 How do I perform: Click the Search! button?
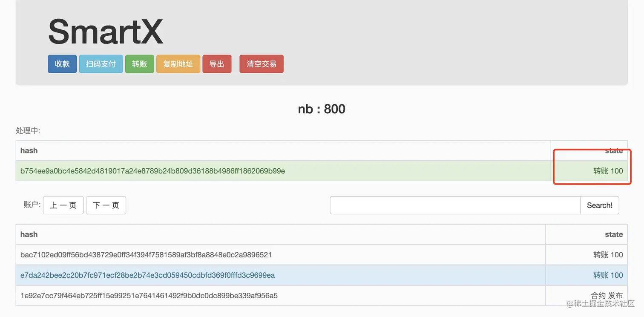[x=600, y=205]
